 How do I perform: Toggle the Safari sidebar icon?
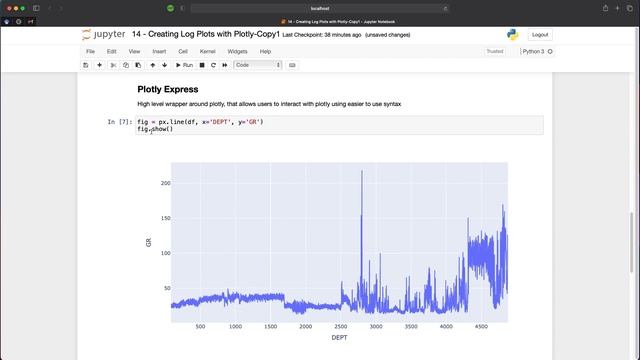36,8
